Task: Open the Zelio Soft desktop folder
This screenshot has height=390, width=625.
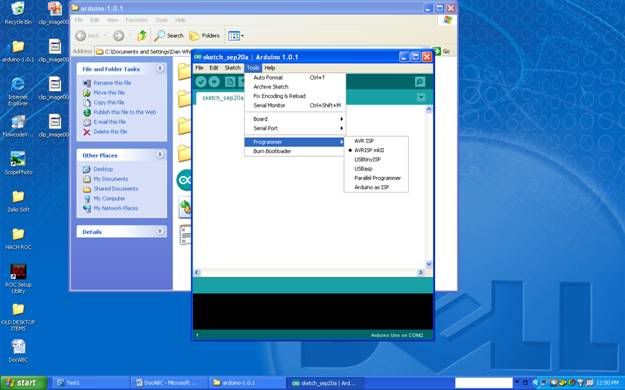Action: coord(18,201)
